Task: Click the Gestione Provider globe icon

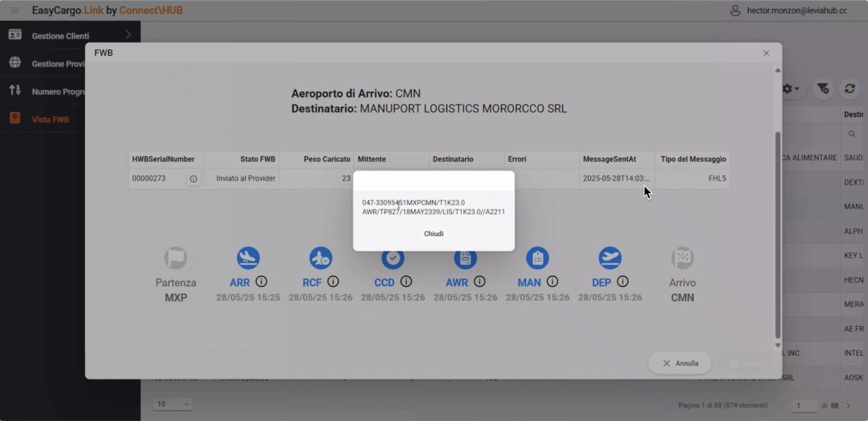Action: click(x=15, y=63)
